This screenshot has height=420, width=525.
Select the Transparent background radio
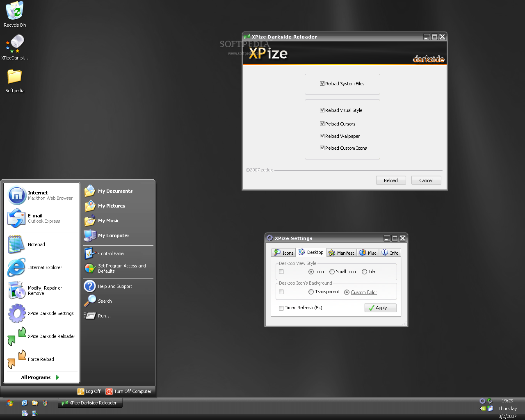(x=311, y=292)
